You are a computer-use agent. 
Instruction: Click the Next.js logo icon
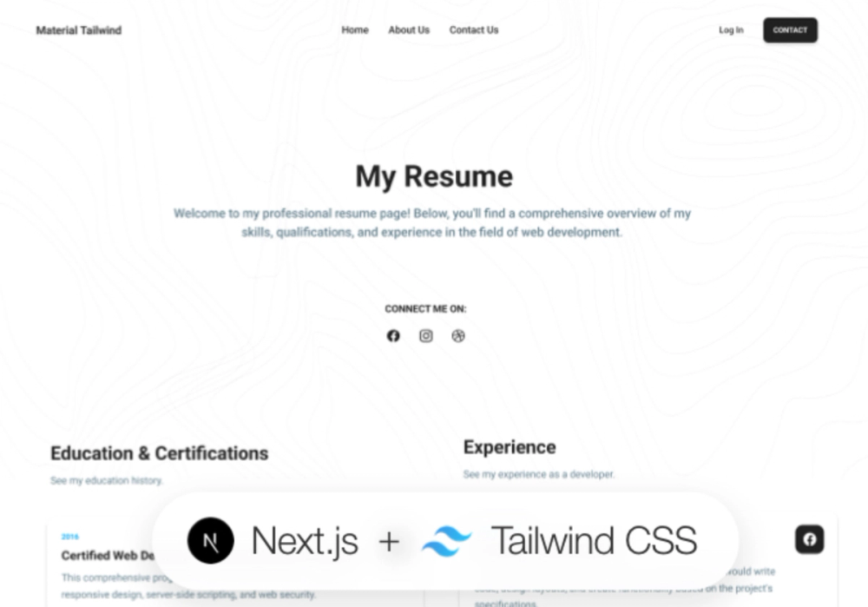[x=210, y=540]
